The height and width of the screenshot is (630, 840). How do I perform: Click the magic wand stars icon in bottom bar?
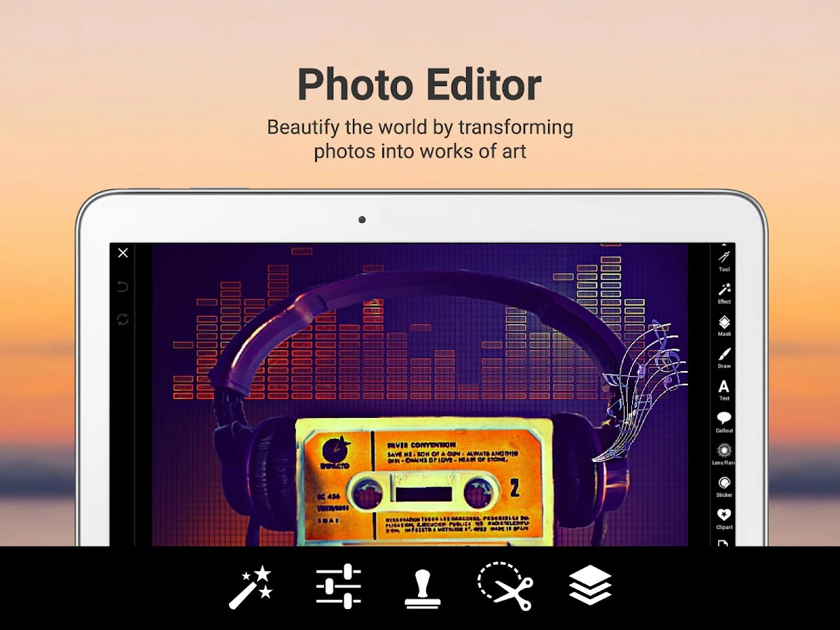pyautogui.click(x=250, y=587)
